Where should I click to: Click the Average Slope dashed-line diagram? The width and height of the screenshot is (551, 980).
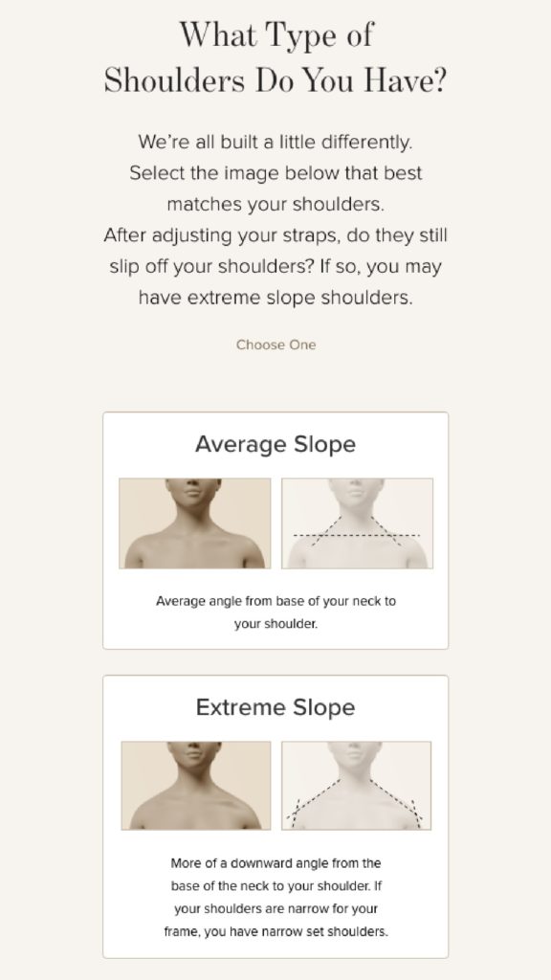tap(358, 523)
